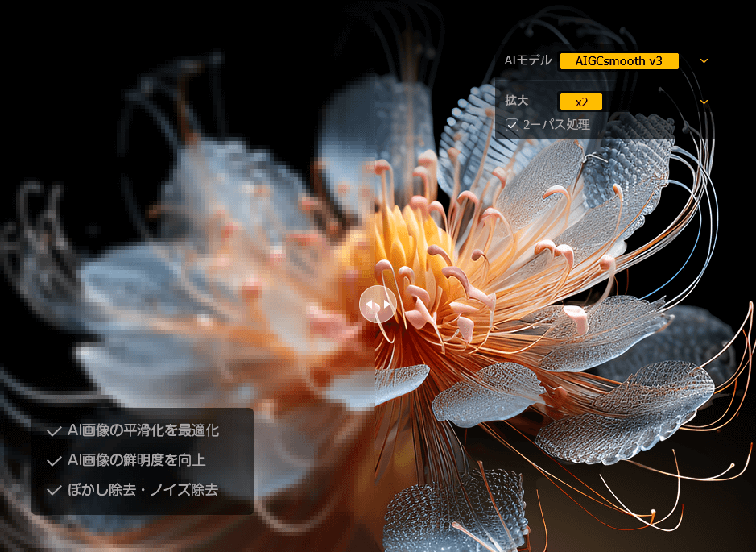The image size is (756, 552).
Task: Click checkmark beside ぼかし除去・ノイズ除去
Action: (x=54, y=491)
